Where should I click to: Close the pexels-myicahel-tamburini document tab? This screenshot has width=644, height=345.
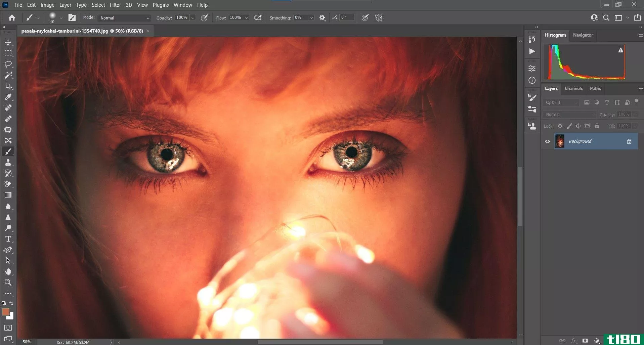coord(147,31)
